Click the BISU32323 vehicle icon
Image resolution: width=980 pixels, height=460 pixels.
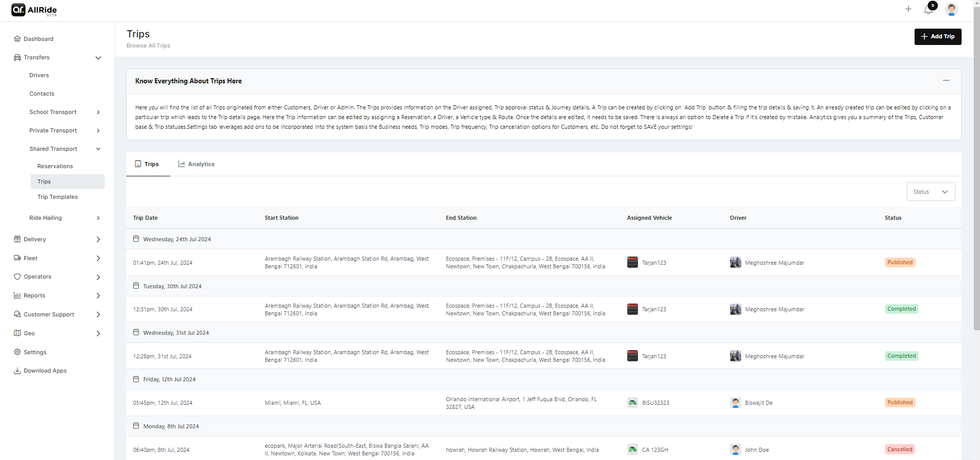(632, 403)
